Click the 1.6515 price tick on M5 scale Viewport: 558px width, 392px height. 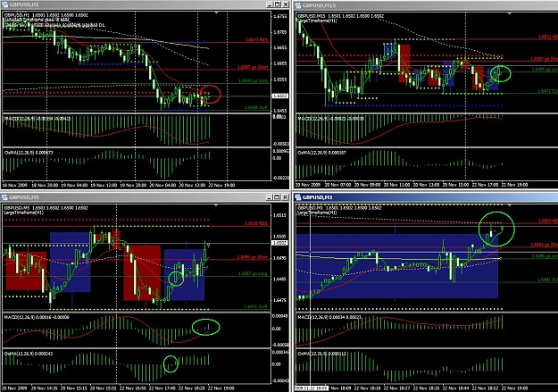(279, 215)
